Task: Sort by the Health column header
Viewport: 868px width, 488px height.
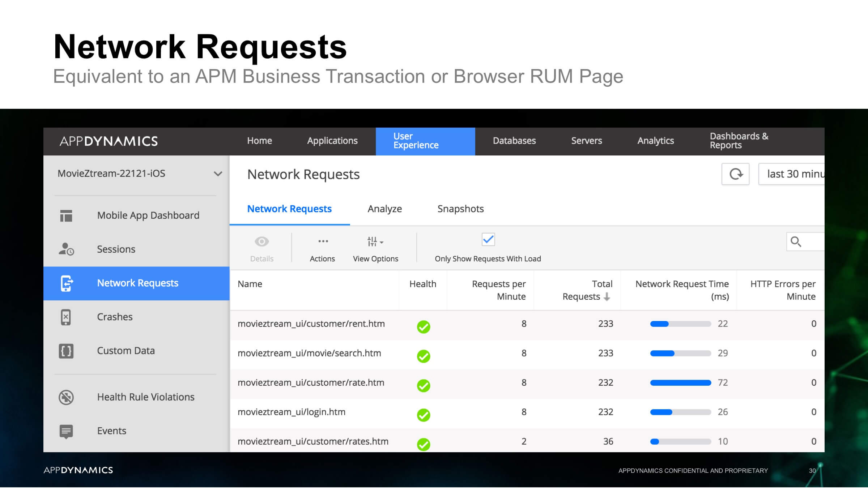Action: pyautogui.click(x=423, y=284)
